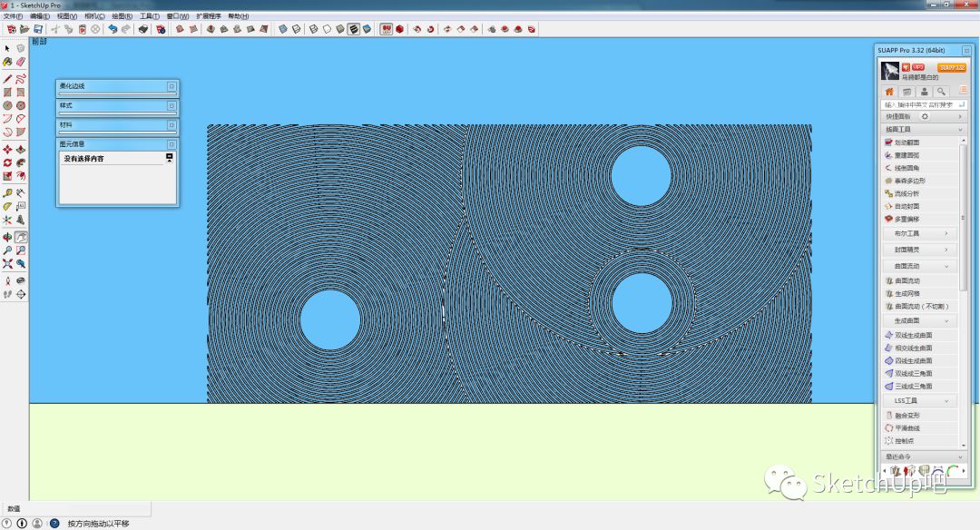980x530 pixels.
Task: Expand the 布尔工具 section
Action: tap(919, 233)
